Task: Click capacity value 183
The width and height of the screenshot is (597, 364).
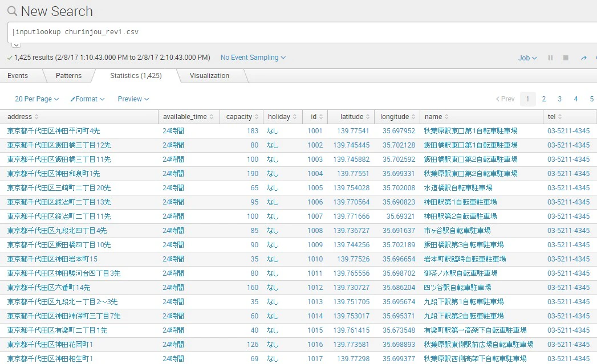Action: pyautogui.click(x=253, y=131)
